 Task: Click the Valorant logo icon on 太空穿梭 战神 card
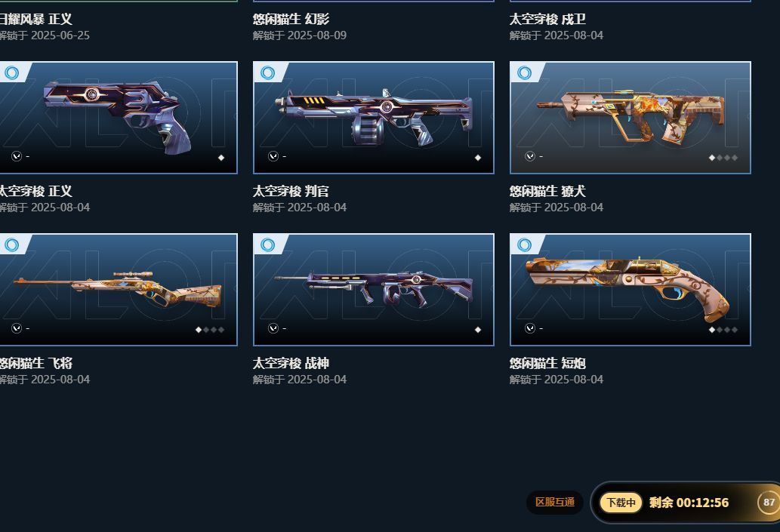click(273, 328)
